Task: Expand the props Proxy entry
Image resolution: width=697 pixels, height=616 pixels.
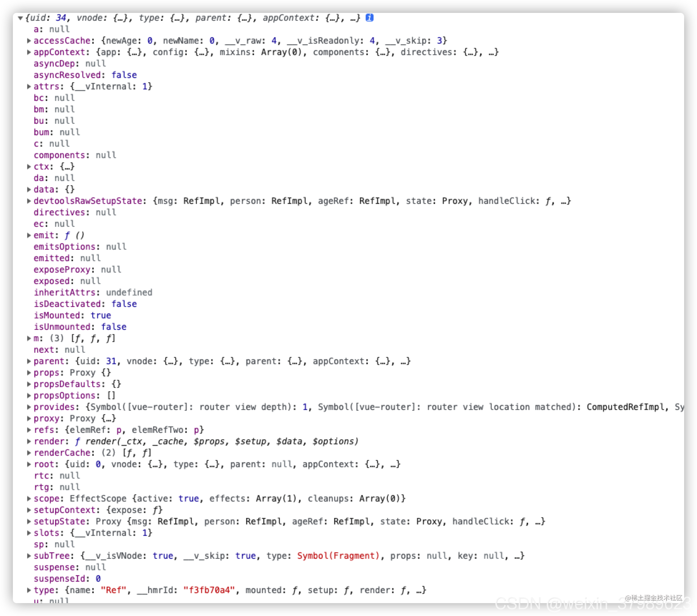Action: [x=29, y=372]
